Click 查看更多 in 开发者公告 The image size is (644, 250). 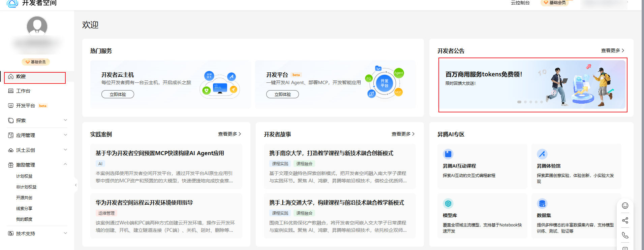click(613, 50)
